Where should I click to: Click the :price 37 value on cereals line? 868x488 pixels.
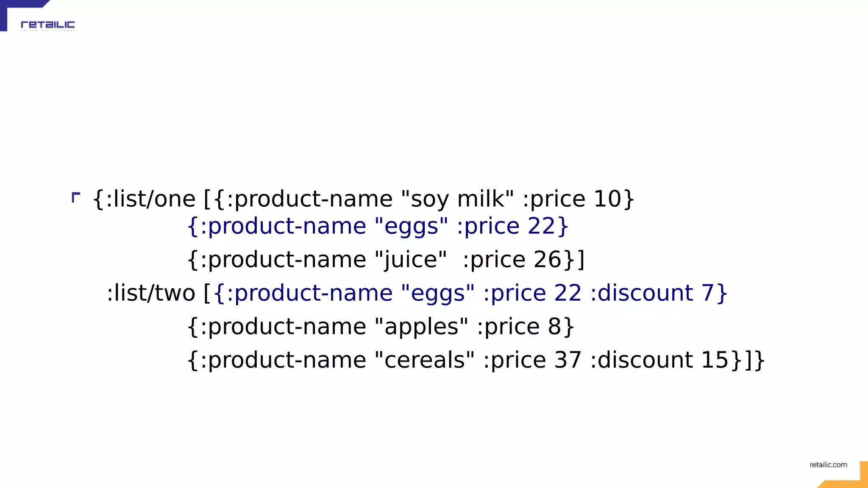(532, 360)
